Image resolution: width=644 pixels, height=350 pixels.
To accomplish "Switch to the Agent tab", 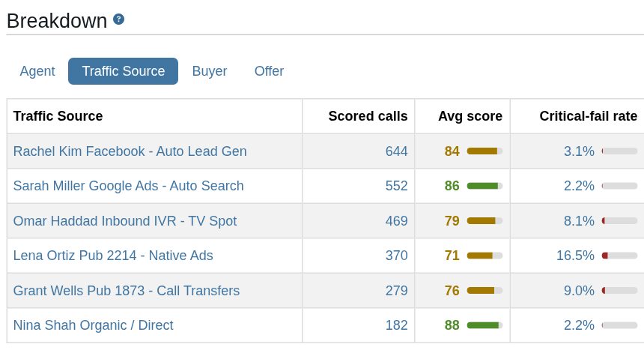I will pyautogui.click(x=37, y=71).
